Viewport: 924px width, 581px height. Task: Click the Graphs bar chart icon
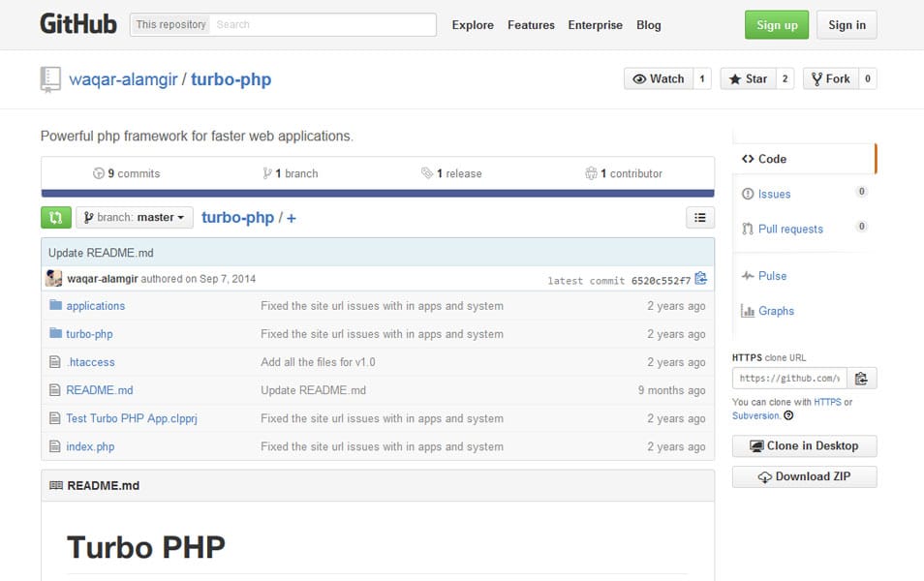tap(748, 311)
